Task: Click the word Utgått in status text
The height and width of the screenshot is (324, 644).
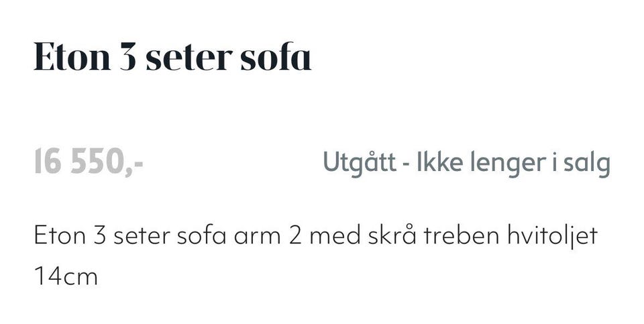Action: 360,162
